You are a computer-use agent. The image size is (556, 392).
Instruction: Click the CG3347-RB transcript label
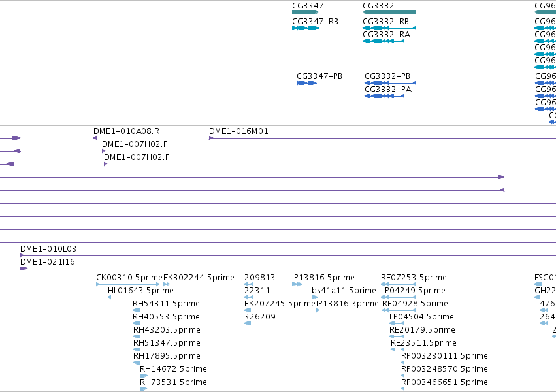[315, 22]
